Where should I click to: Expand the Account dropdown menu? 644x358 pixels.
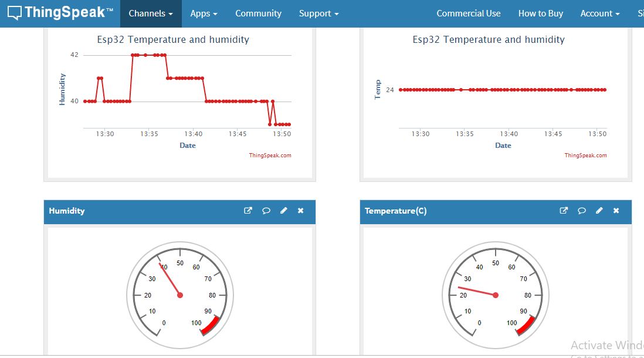tap(599, 13)
